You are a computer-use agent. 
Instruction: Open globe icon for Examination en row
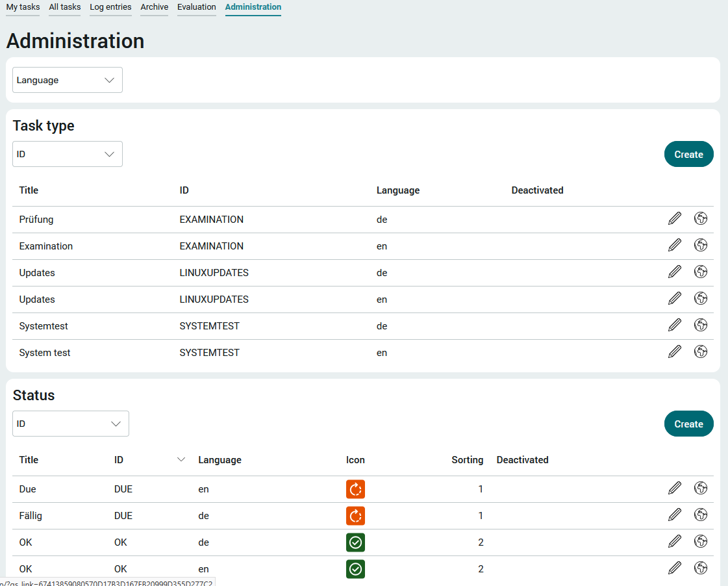tap(701, 245)
